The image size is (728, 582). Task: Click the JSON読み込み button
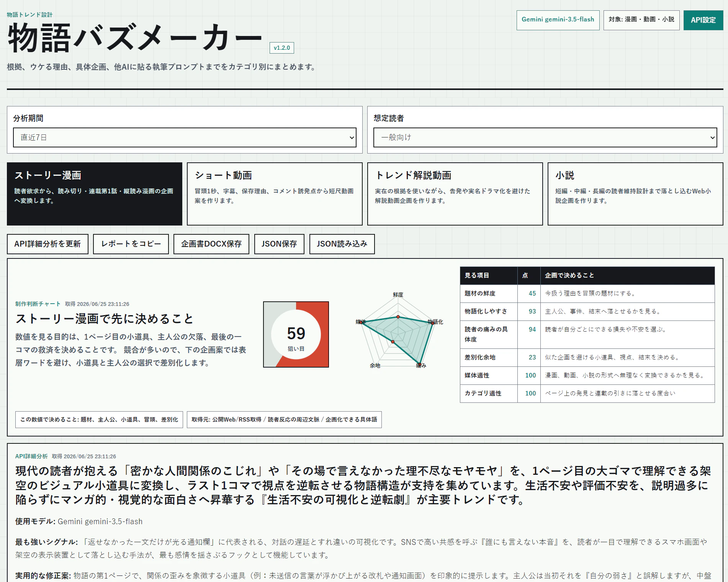point(342,244)
